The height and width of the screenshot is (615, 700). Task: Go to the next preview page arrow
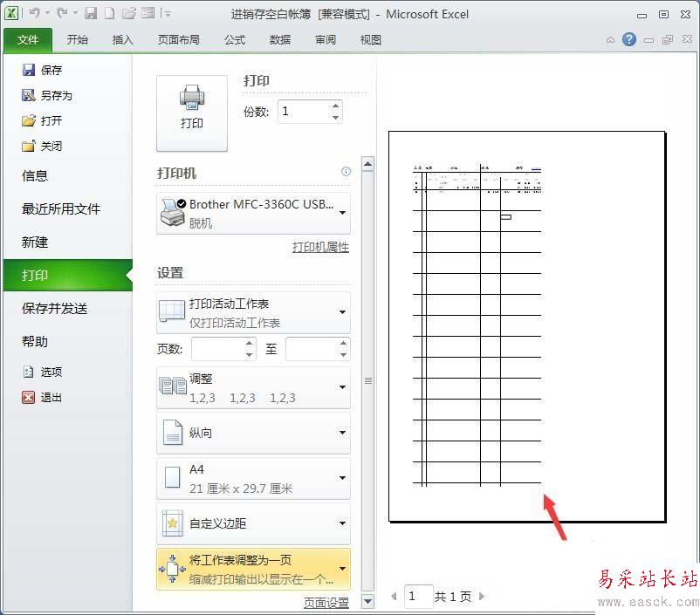[482, 596]
